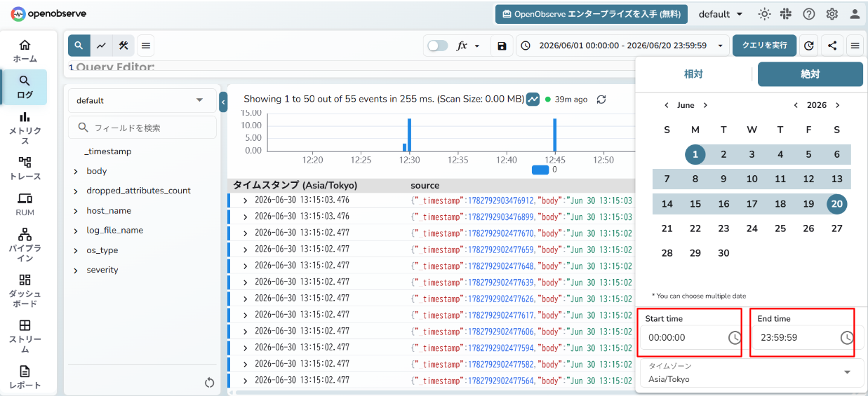
Task: Open RUM in sidebar
Action: click(25, 205)
